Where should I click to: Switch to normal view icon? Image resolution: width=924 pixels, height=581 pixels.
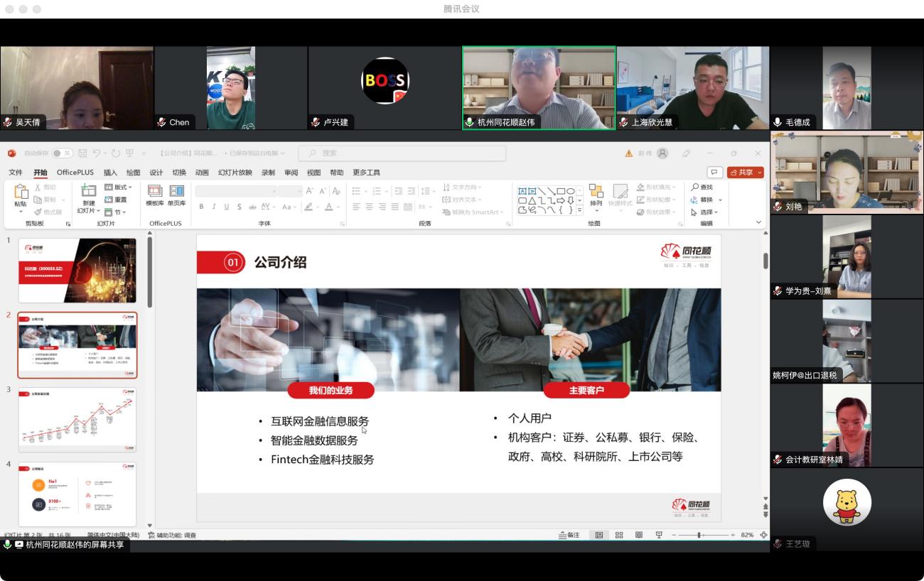tap(599, 535)
